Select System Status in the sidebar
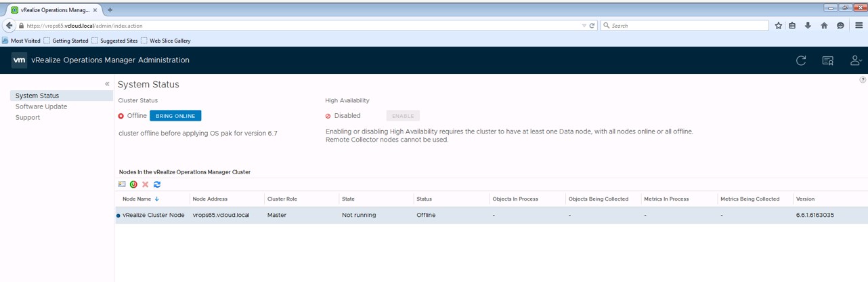868x282 pixels. click(x=62, y=96)
